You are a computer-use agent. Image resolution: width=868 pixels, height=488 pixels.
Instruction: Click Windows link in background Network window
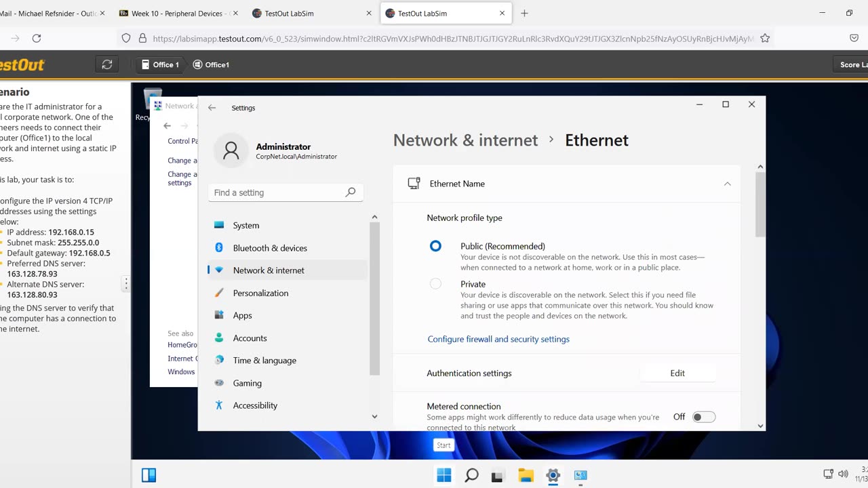[x=181, y=372]
